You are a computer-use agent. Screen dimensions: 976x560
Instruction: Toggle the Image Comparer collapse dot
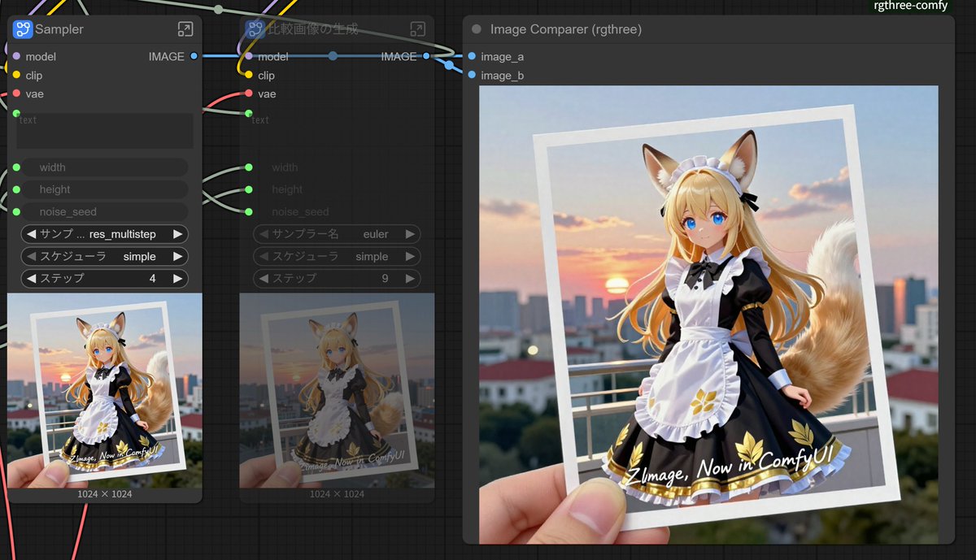pos(477,29)
